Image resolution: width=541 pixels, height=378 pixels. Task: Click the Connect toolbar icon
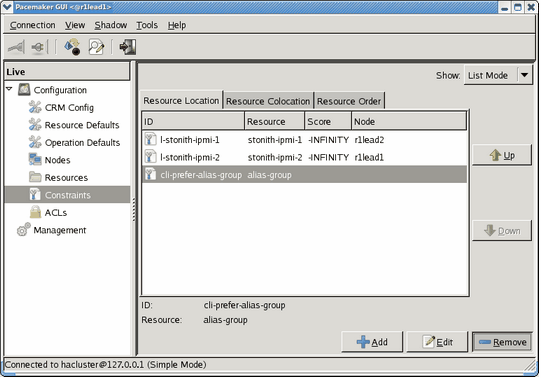[16, 47]
